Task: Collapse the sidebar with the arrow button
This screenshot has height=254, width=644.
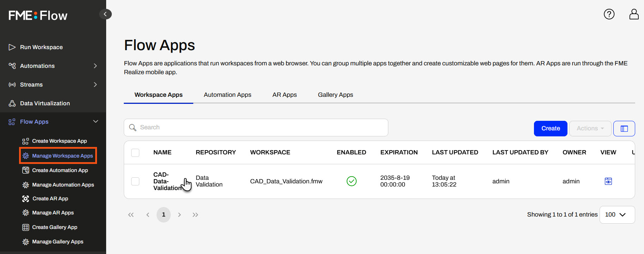Action: [x=105, y=14]
